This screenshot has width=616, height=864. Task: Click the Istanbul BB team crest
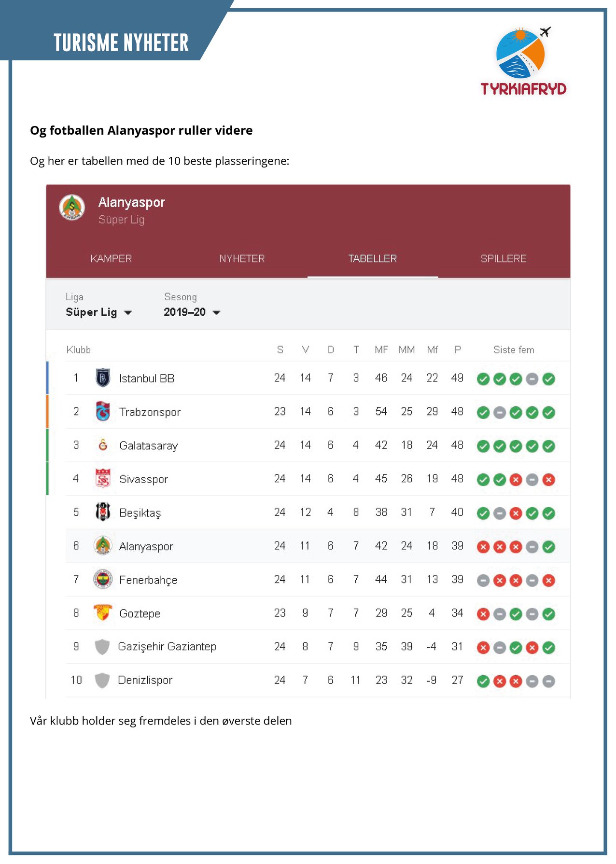(x=102, y=378)
